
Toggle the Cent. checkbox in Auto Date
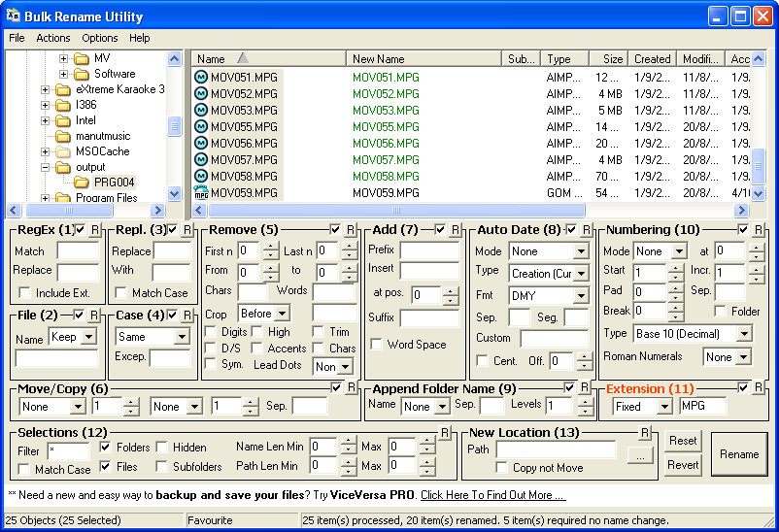tap(482, 360)
